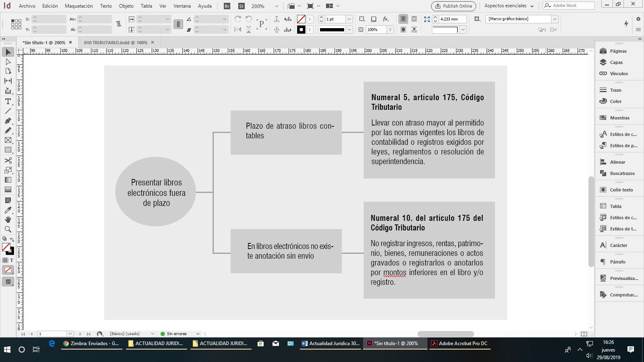Screen dimensions: 644x362
Task: Open Adobe Stock with the St icon
Action: click(242, 6)
